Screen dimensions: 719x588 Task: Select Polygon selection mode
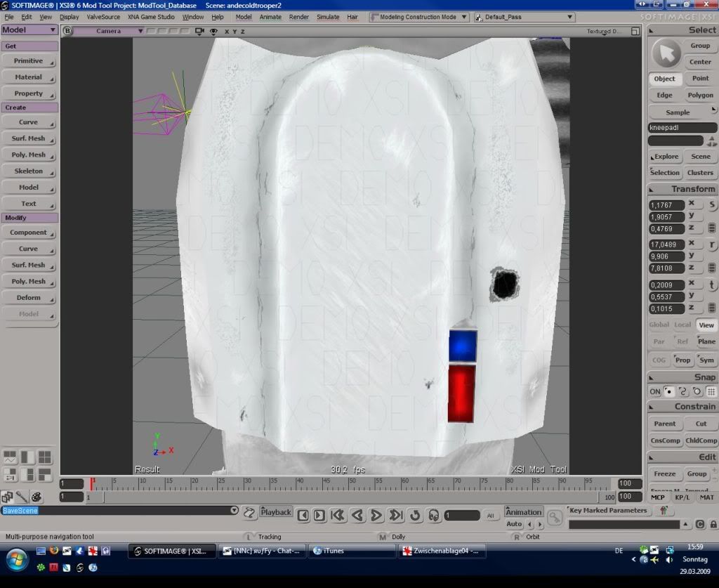click(x=700, y=95)
